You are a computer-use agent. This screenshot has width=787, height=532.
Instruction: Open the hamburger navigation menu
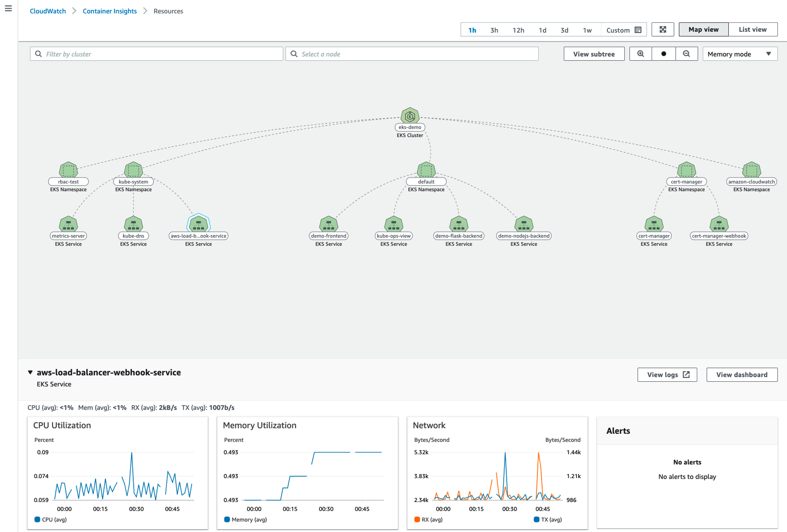(8, 8)
